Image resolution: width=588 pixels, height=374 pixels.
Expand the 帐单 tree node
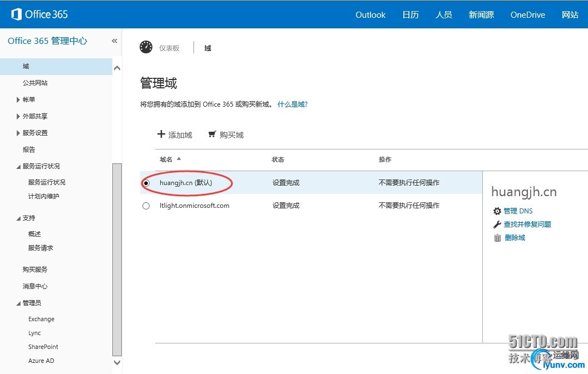[18, 99]
